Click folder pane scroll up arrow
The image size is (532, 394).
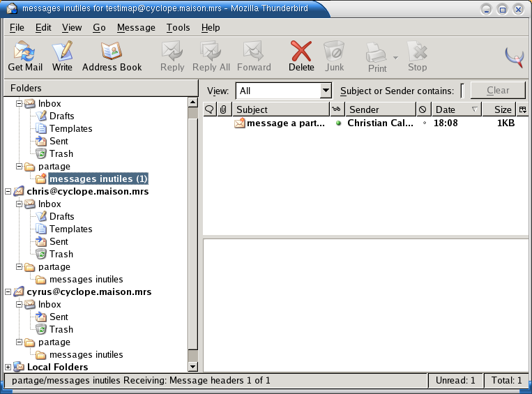click(192, 102)
